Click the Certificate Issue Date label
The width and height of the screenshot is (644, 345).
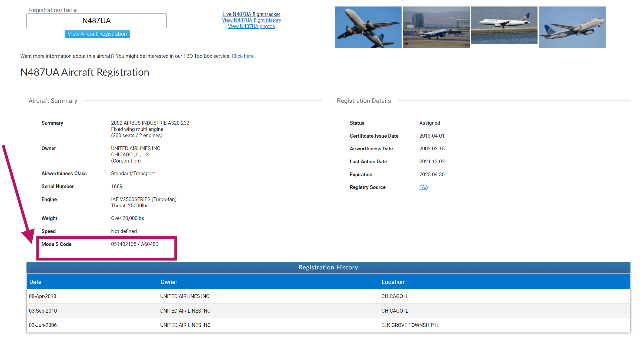(374, 136)
